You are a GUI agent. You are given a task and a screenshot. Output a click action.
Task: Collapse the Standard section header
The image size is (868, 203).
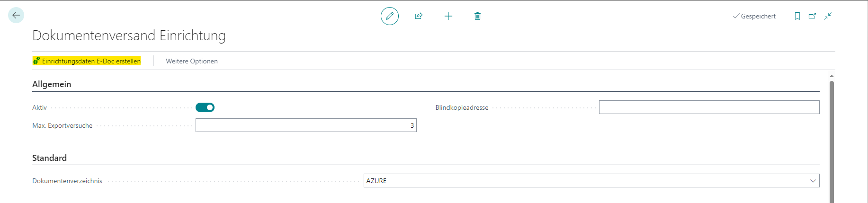(49, 158)
